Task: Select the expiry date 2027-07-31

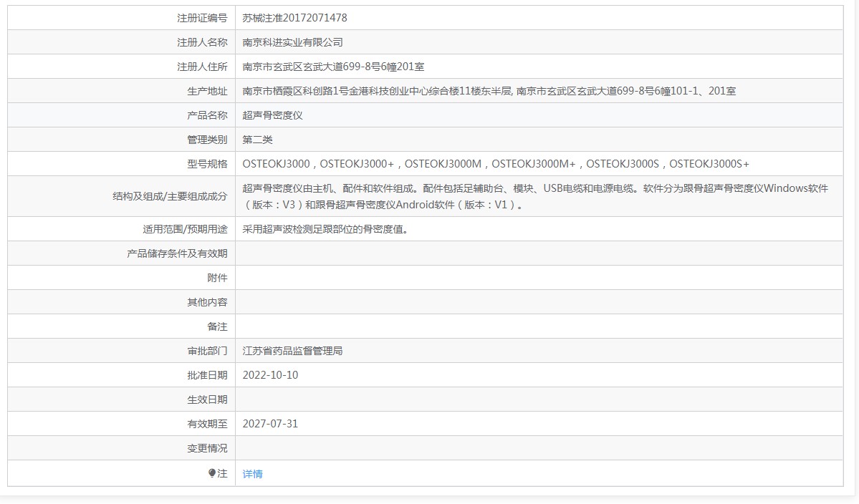Action: tap(270, 424)
